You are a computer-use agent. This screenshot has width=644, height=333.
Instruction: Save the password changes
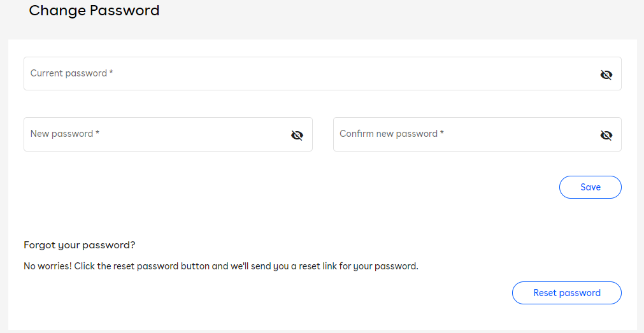tap(590, 187)
